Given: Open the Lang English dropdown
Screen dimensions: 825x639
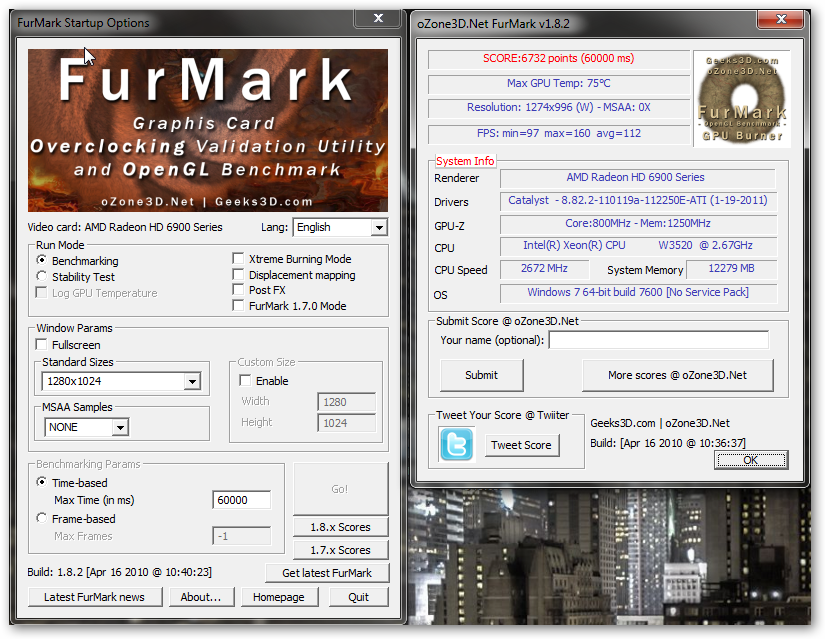Looking at the screenshot, I should click(340, 227).
